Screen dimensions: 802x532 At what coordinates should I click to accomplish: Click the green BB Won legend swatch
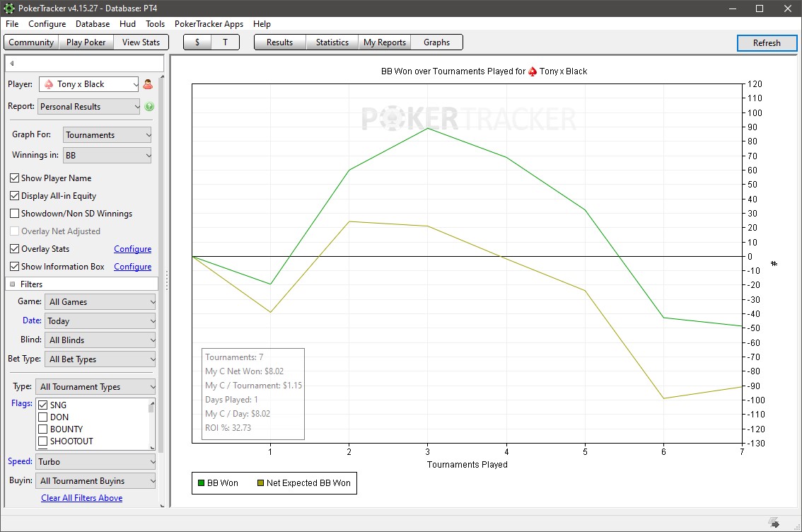[201, 483]
